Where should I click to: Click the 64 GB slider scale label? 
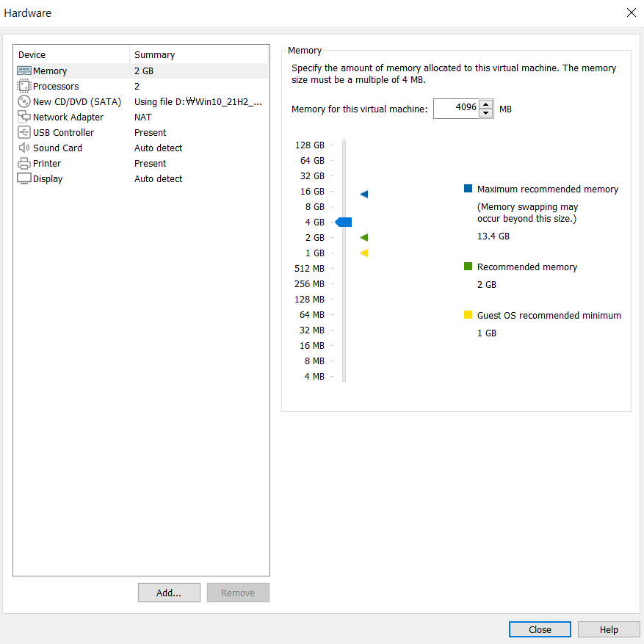[x=312, y=161]
